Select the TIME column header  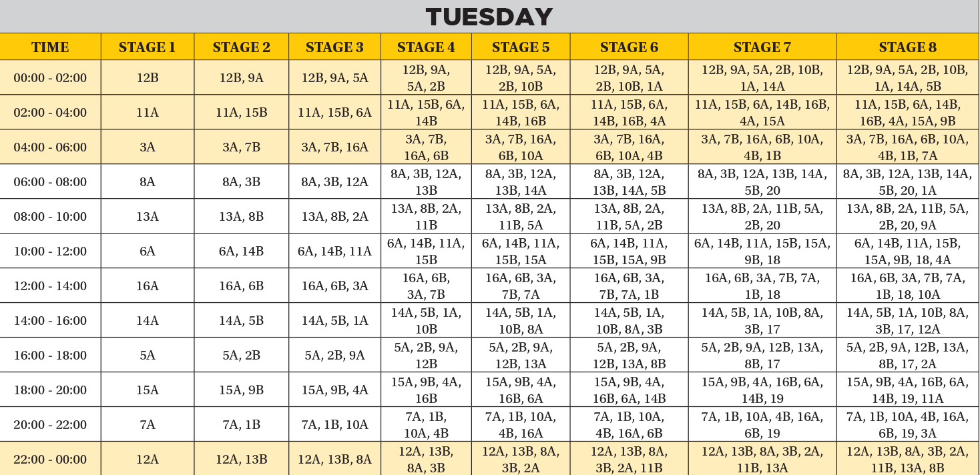click(50, 47)
